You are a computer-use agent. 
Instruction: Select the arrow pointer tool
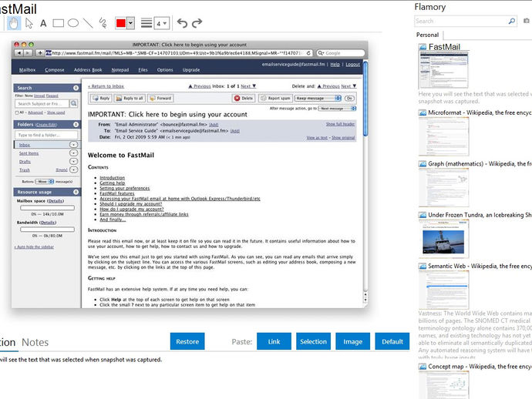(29, 23)
